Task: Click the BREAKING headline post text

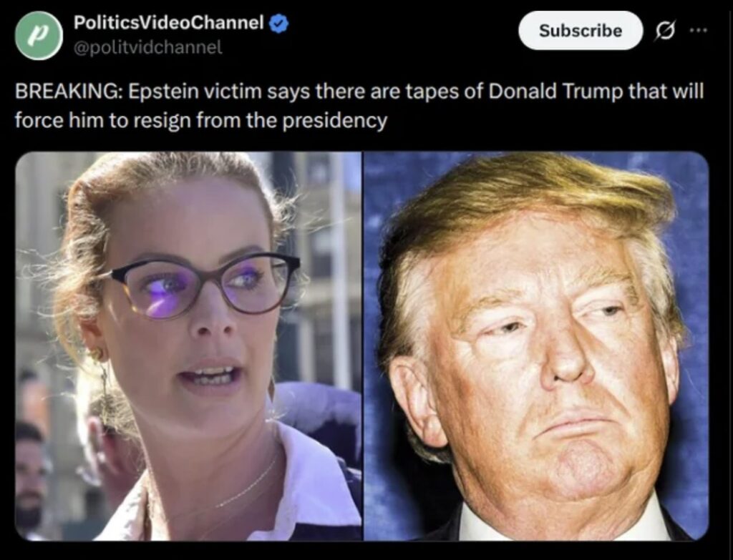Action: tap(359, 106)
